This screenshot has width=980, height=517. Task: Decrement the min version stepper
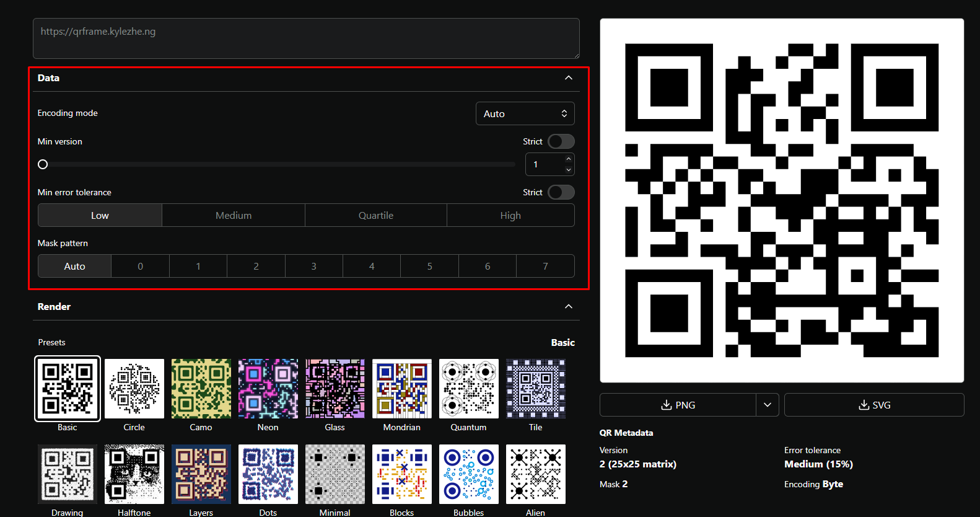point(569,170)
